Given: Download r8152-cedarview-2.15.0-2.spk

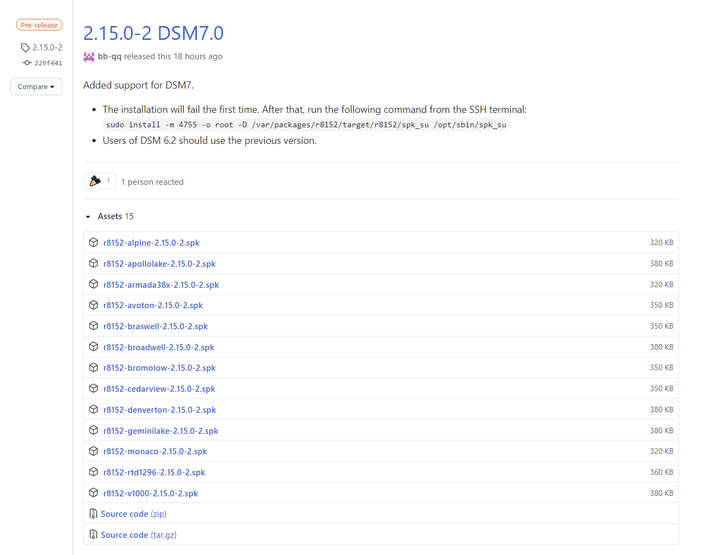Looking at the screenshot, I should click(x=159, y=389).
